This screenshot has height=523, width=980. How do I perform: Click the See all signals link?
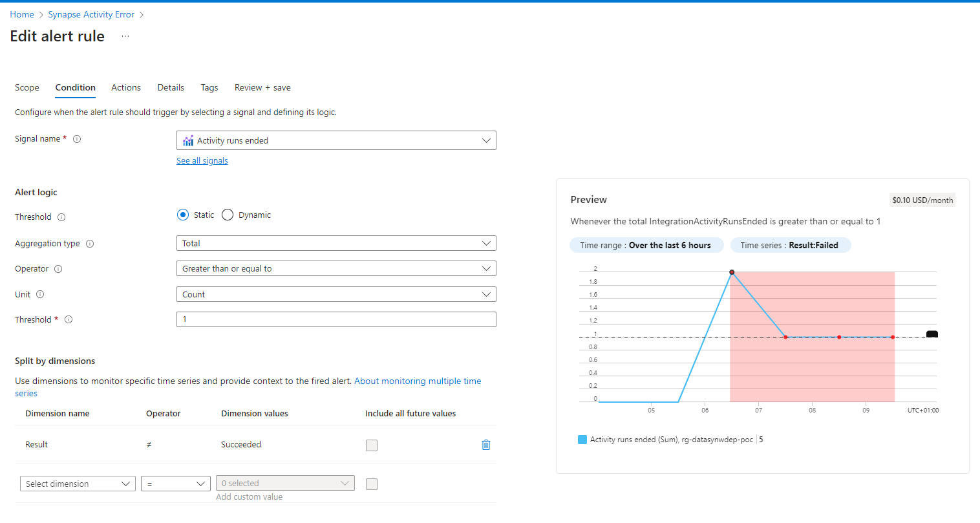pyautogui.click(x=202, y=161)
